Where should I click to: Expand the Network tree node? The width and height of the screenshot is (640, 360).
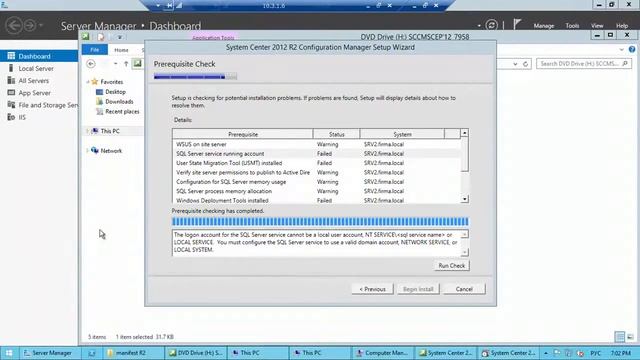(x=87, y=151)
